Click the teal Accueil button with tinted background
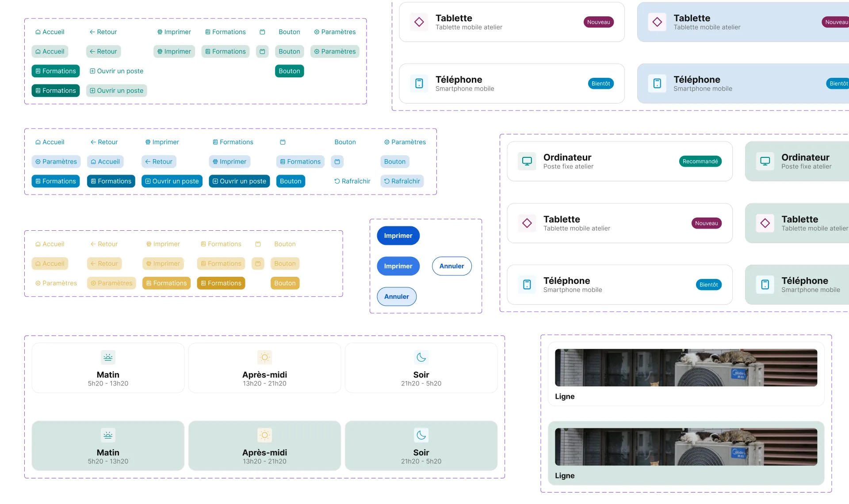Image resolution: width=849 pixels, height=504 pixels. click(x=50, y=51)
